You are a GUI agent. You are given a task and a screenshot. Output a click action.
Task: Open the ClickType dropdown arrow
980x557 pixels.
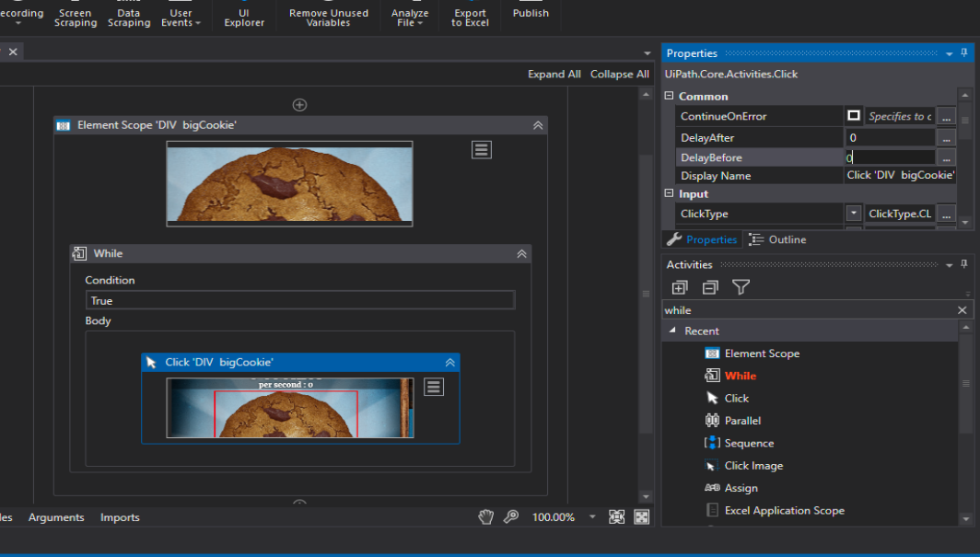(x=854, y=214)
